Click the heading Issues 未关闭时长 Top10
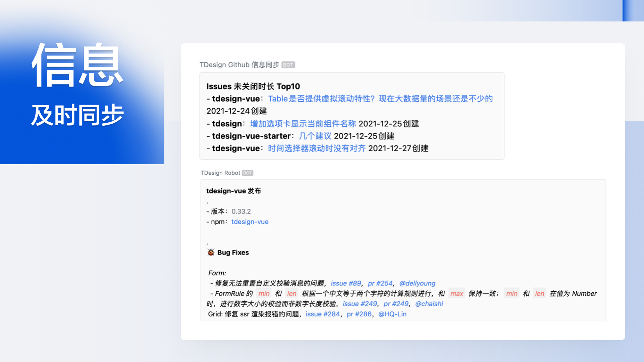Screen dimensions: 644x362 253,86
